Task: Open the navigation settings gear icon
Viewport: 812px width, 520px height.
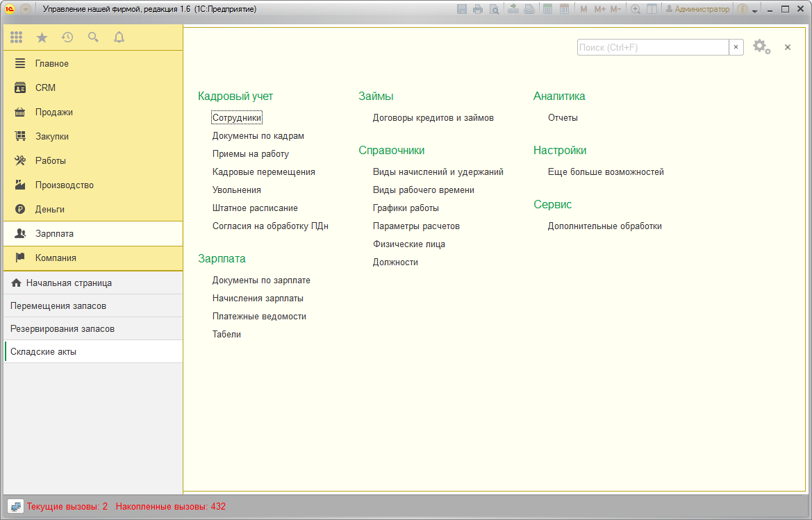Action: click(x=761, y=47)
